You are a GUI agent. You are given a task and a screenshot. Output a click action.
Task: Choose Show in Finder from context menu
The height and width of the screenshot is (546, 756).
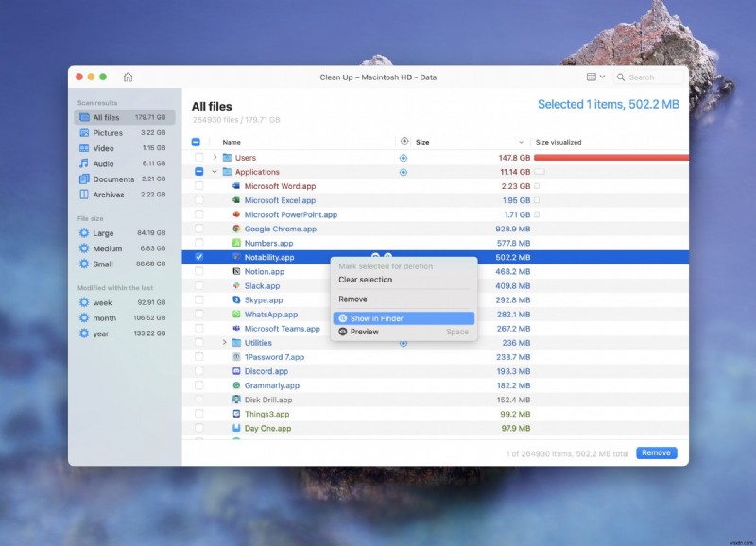click(x=378, y=317)
